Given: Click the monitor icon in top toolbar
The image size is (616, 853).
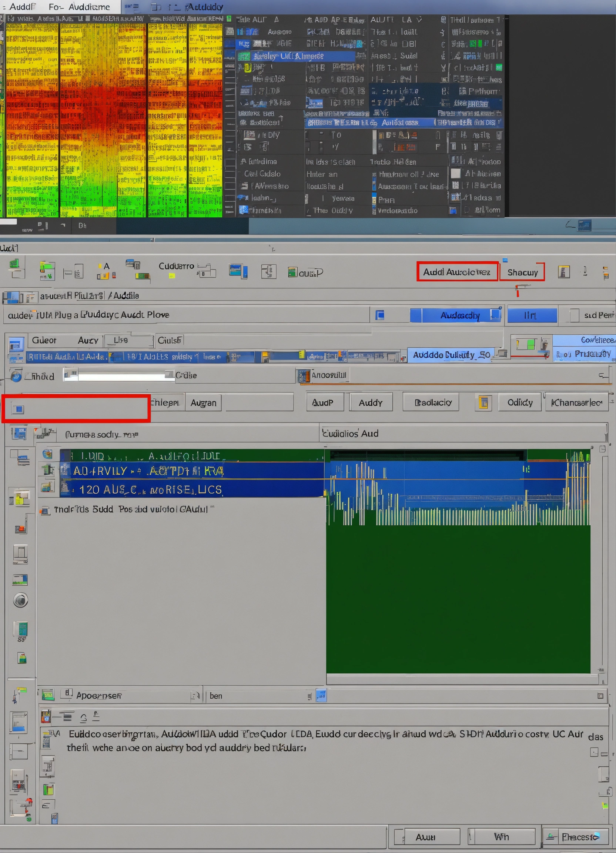Looking at the screenshot, I should pyautogui.click(x=238, y=271).
